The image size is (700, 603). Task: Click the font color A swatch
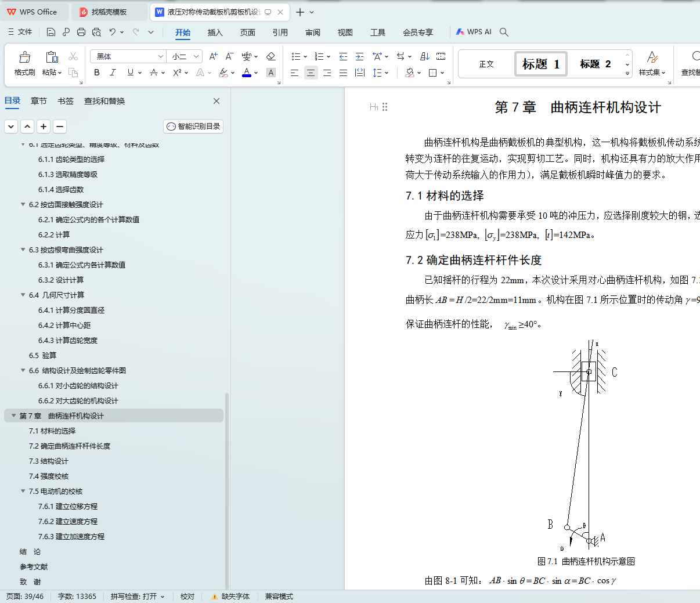247,73
